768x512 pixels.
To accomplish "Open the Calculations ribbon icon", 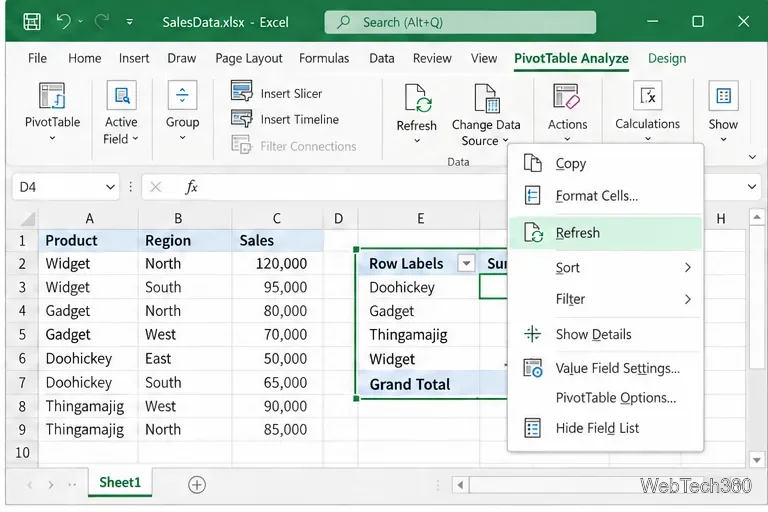I will [648, 95].
